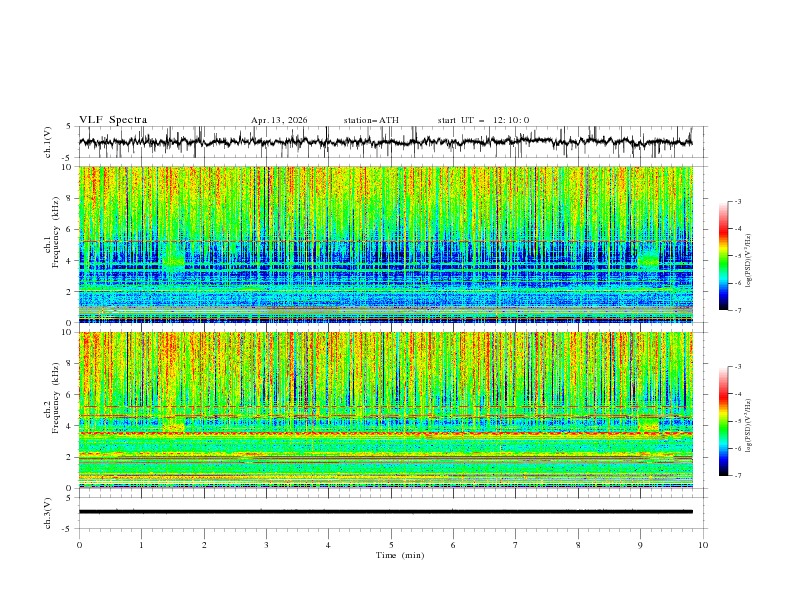
Task: Click the ch.2 colorbar "log(PSD)(V²/Hz)" label
Action: tap(748, 426)
